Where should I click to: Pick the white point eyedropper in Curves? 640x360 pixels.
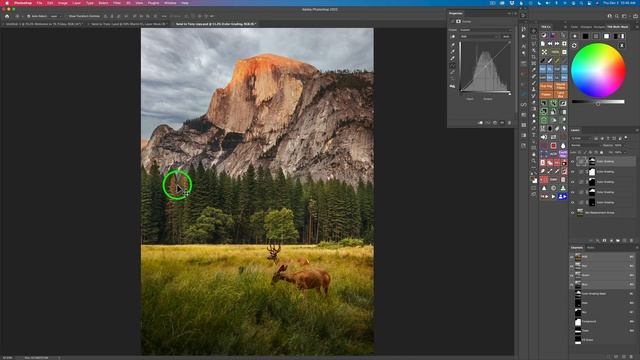pos(453,58)
